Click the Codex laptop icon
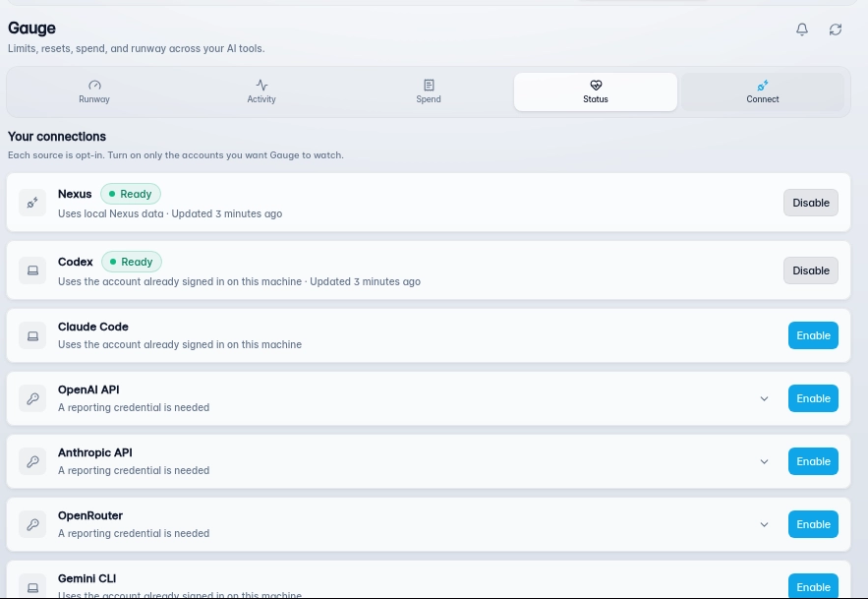The image size is (868, 599). tap(32, 270)
